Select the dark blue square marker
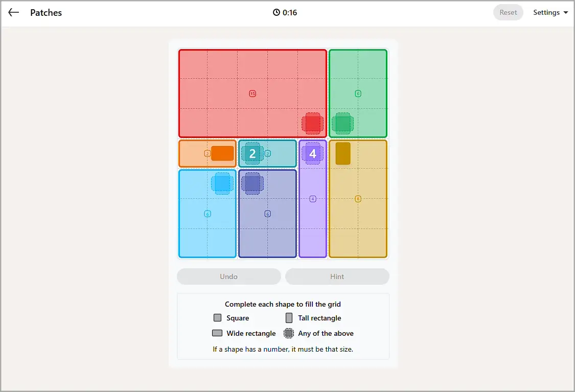575x392 pixels. click(252, 183)
